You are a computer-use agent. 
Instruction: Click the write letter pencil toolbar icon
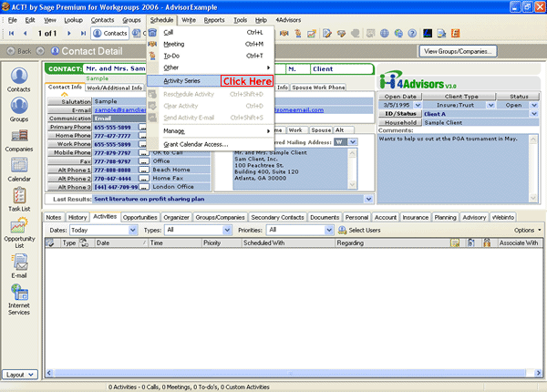pyautogui.click(x=327, y=33)
